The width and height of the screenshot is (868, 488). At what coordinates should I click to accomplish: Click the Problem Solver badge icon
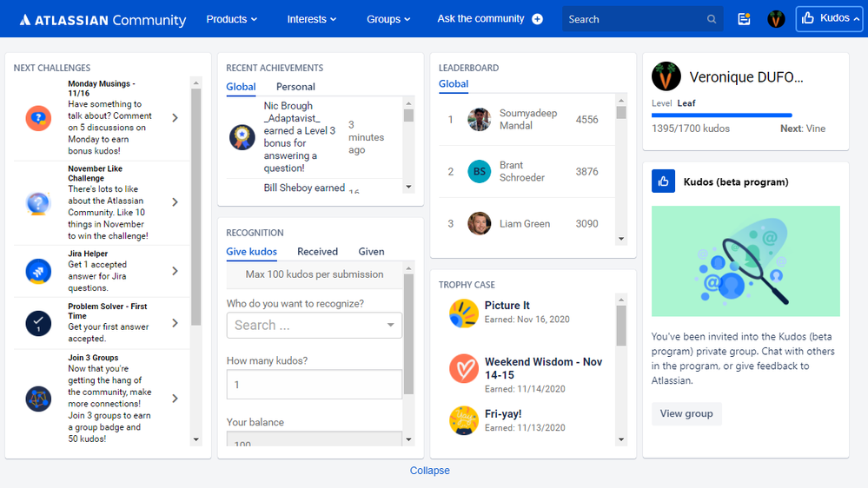point(38,323)
